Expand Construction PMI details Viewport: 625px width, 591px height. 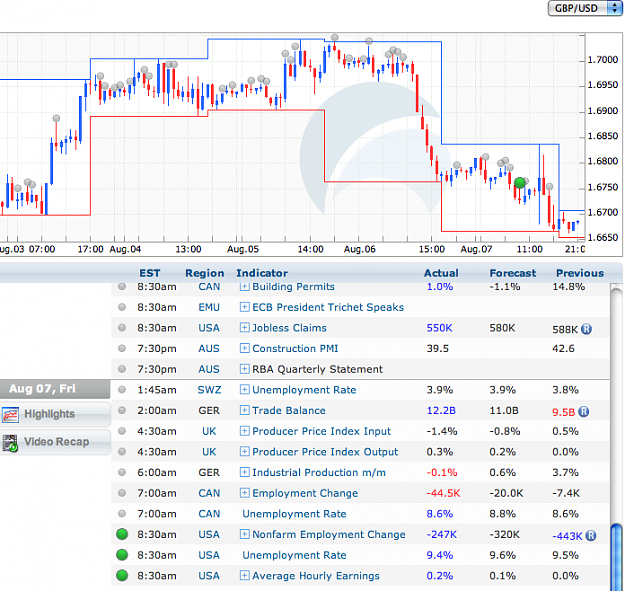(244, 348)
